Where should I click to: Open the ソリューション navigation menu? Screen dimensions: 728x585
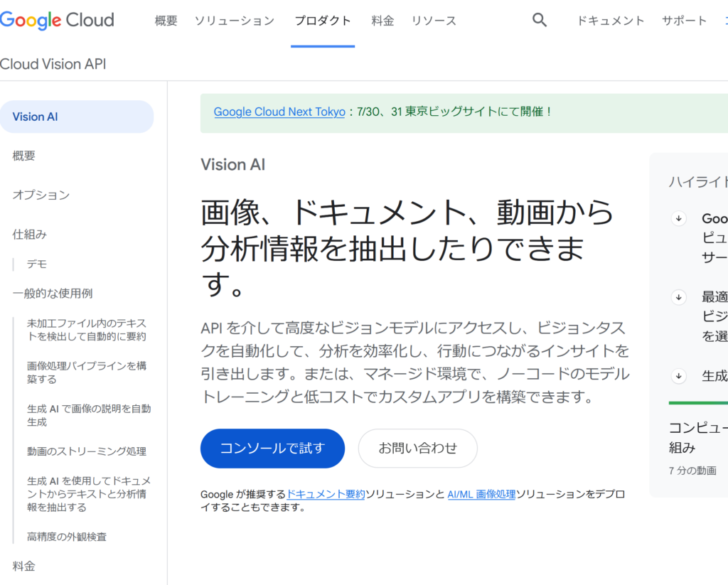click(234, 21)
